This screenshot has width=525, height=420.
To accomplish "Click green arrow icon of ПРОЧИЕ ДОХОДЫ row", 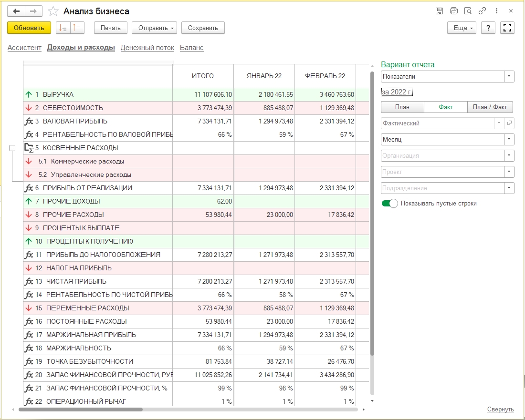I will (29, 201).
